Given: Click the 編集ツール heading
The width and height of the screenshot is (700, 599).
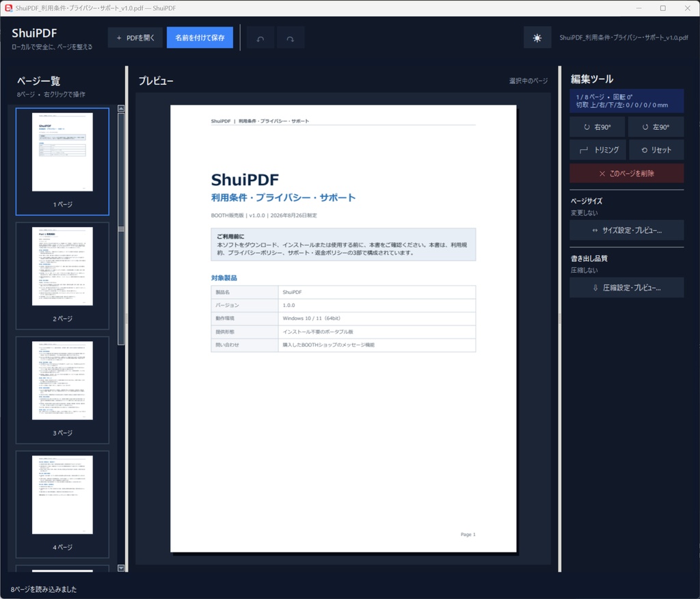Looking at the screenshot, I should (x=592, y=79).
